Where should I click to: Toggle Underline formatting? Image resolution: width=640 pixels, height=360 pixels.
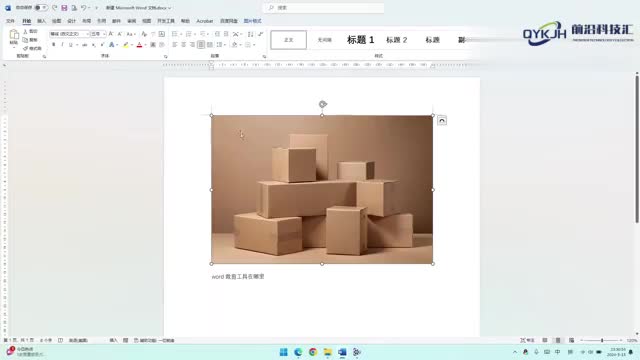coord(71,44)
